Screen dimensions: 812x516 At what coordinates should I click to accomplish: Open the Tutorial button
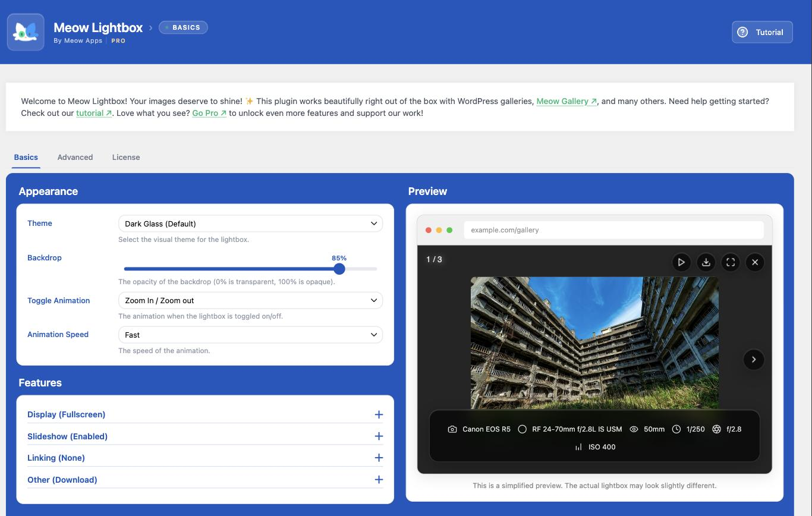tap(762, 32)
